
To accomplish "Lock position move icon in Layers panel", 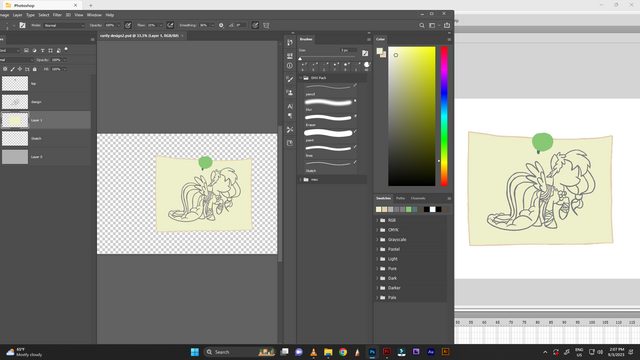I will (20, 69).
